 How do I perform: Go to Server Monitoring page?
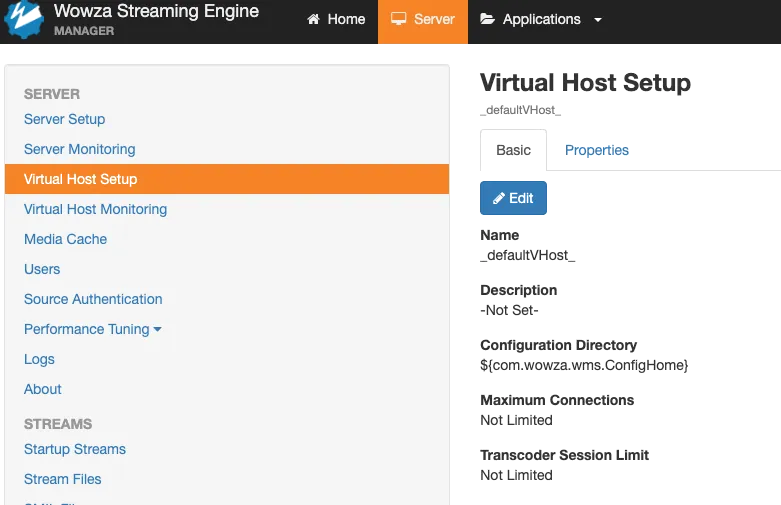pyautogui.click(x=79, y=149)
